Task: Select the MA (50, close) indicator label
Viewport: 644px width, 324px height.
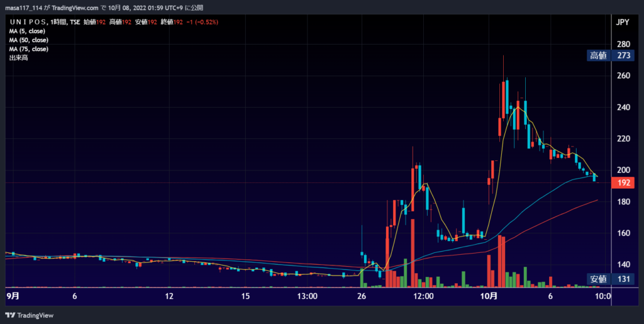Action: [29, 40]
